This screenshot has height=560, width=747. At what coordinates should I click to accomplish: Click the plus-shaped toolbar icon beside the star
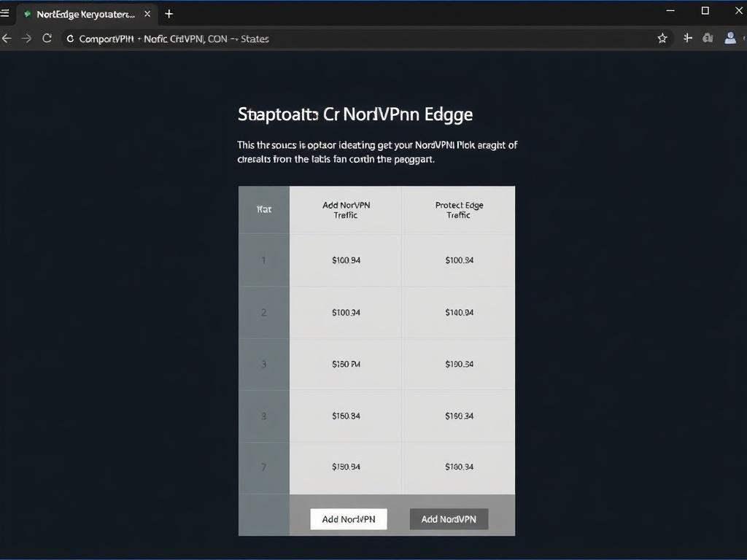pos(687,38)
